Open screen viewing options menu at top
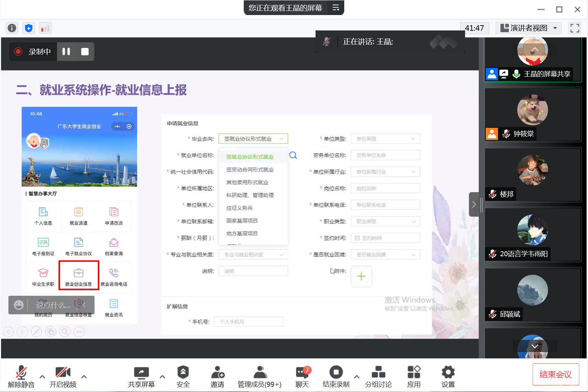Image resolution: width=588 pixels, height=392 pixels. tap(335, 8)
